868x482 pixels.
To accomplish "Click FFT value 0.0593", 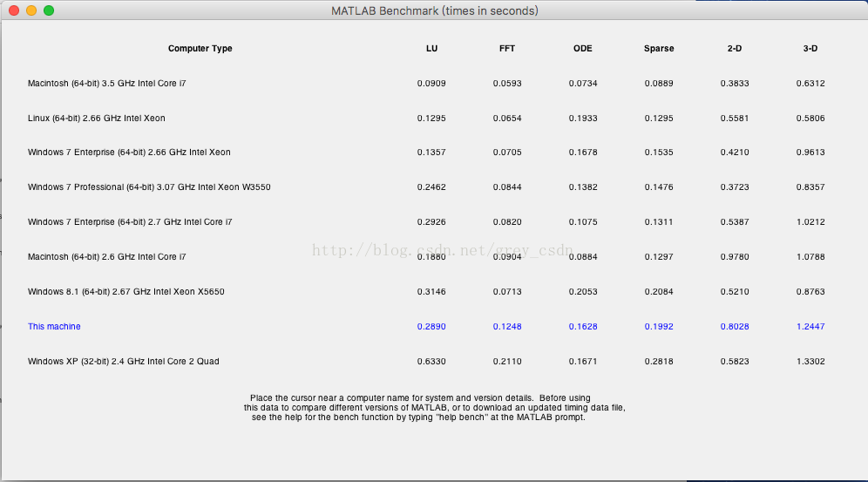I will tap(507, 84).
